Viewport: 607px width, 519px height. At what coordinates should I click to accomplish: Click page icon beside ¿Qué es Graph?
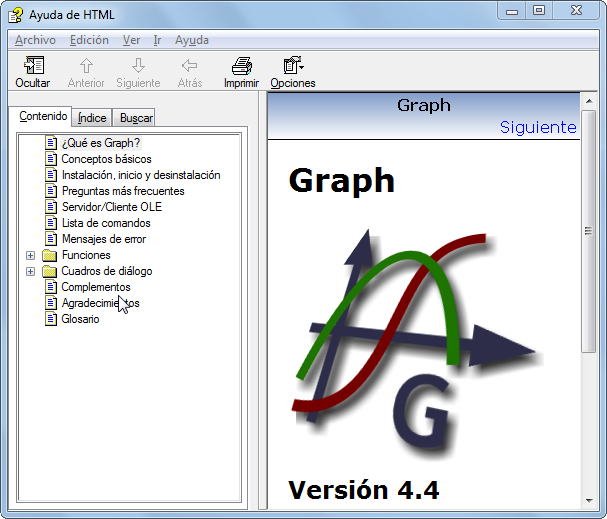51,143
